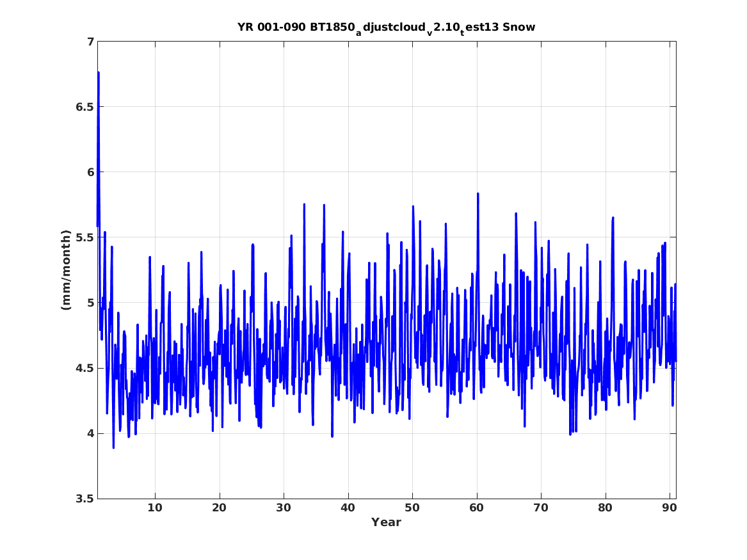Click the x-axis tick label '40'
The image size is (747, 560).
tap(348, 508)
